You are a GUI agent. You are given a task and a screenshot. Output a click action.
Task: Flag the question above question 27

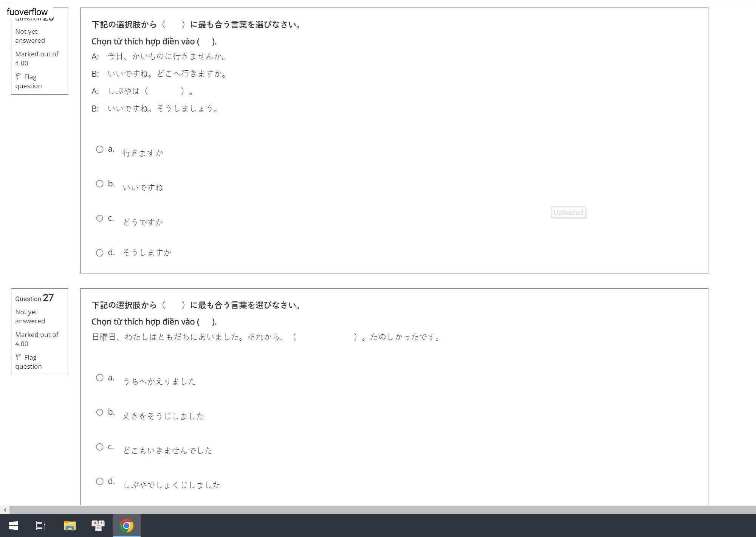coord(28,81)
